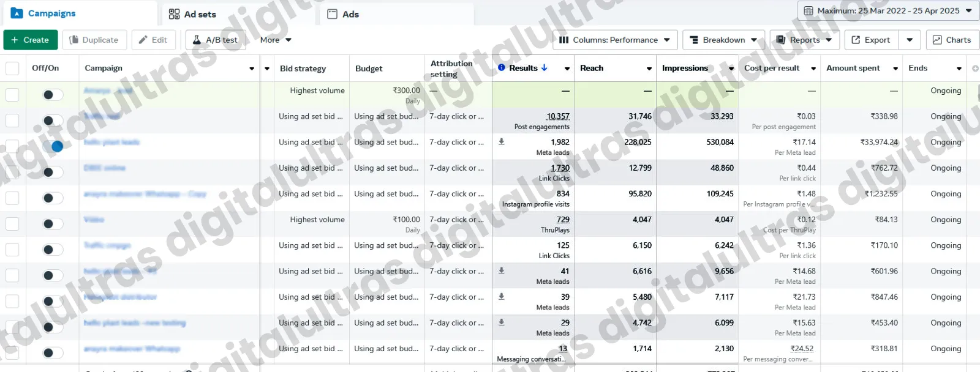Open the More menu
The height and width of the screenshot is (372, 980).
(276, 40)
